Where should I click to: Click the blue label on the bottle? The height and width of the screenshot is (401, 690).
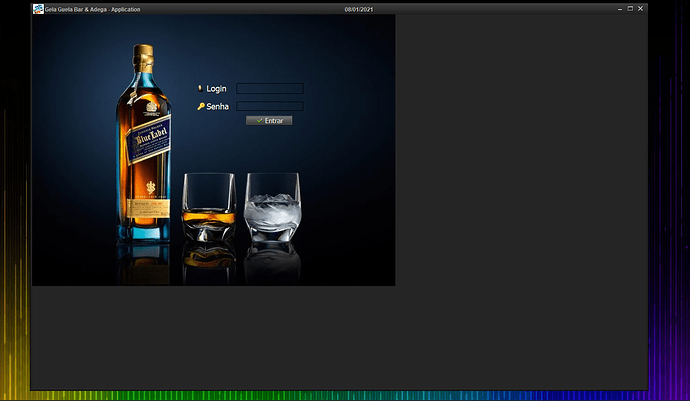pos(149,140)
